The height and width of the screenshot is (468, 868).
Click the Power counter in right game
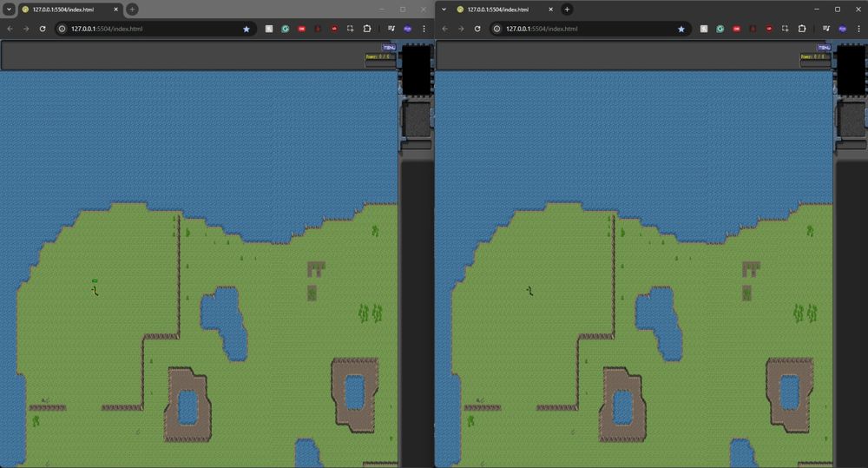tap(815, 56)
